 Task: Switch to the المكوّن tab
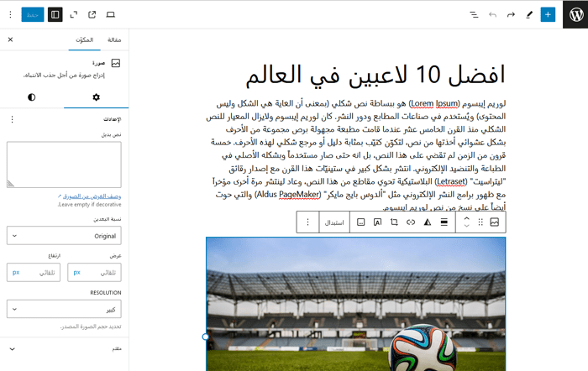84,39
